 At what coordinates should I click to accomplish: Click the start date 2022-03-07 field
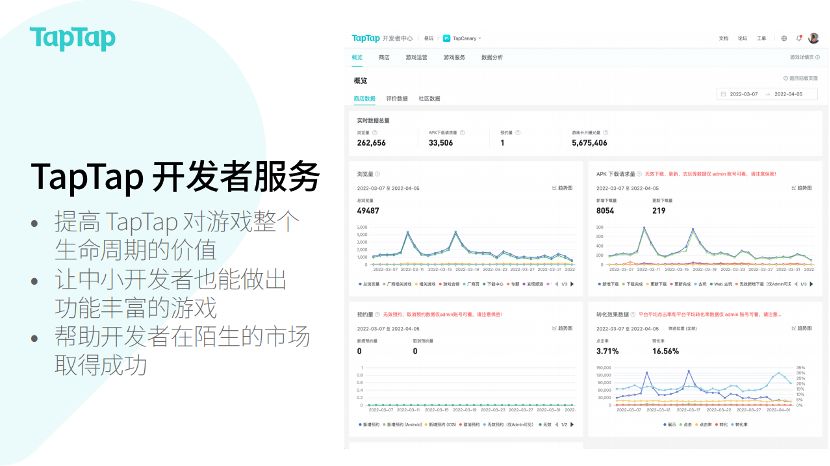[744, 94]
